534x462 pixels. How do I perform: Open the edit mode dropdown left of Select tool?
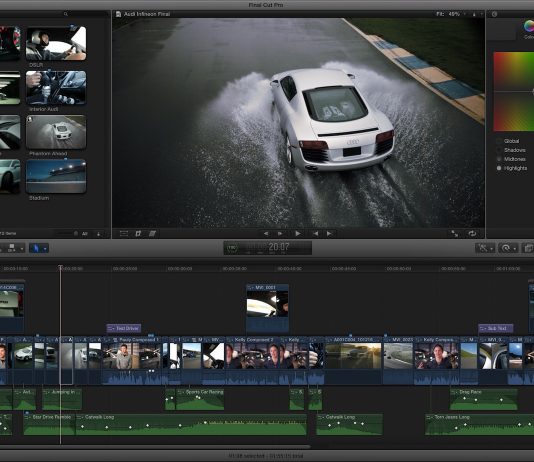pyautogui.click(x=14, y=248)
